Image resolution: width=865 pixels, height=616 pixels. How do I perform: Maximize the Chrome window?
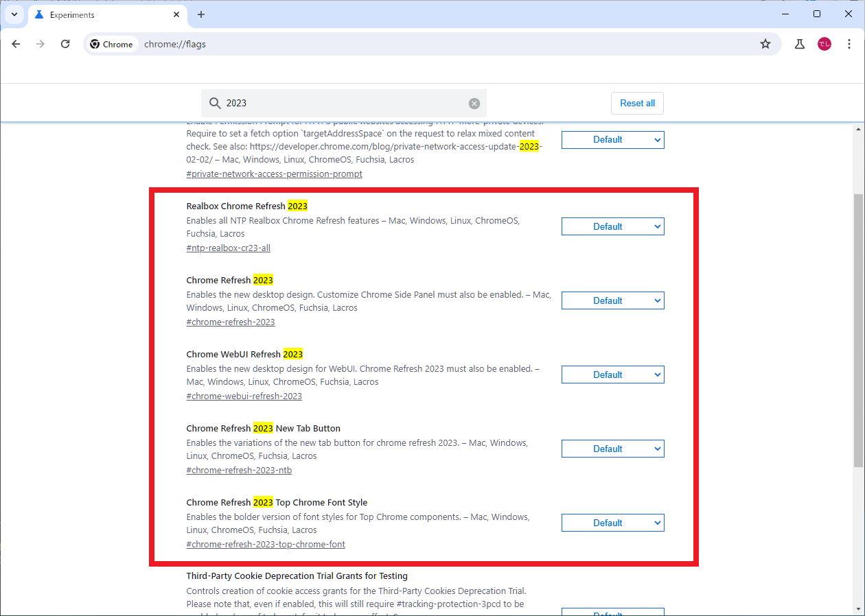point(817,14)
